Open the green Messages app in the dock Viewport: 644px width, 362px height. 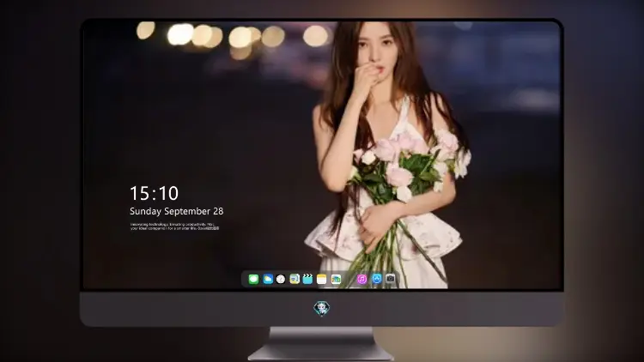pos(253,280)
